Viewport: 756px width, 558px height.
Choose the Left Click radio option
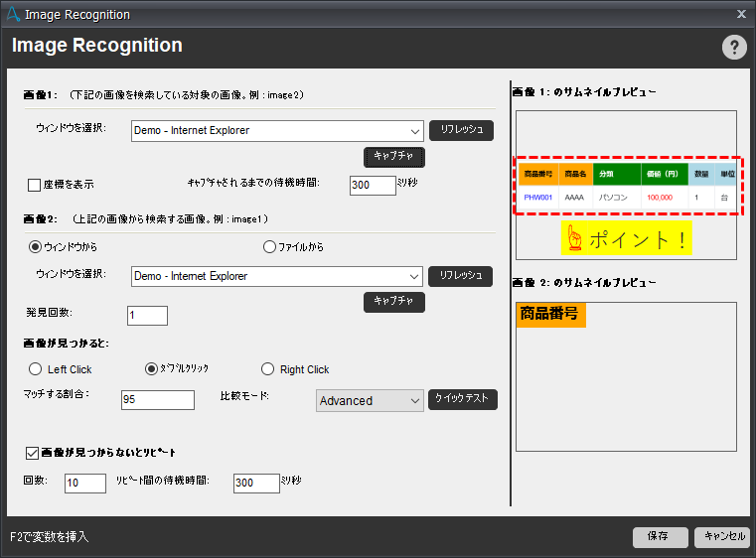click(x=36, y=369)
